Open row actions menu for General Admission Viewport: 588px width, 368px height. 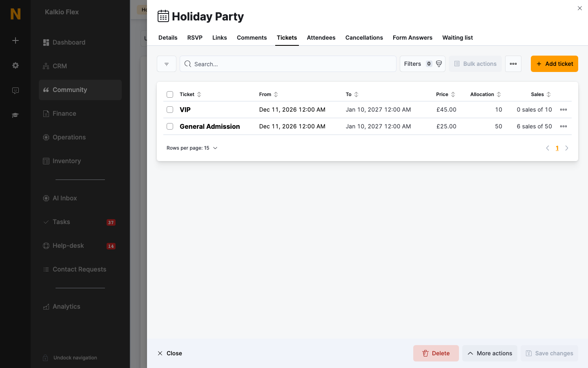(x=563, y=126)
